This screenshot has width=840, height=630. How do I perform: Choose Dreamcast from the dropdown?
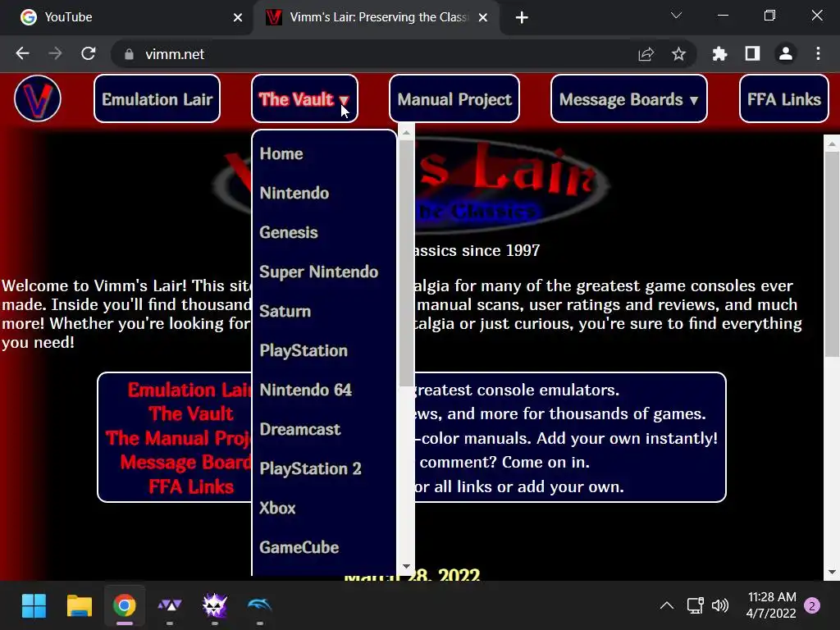pos(323,429)
